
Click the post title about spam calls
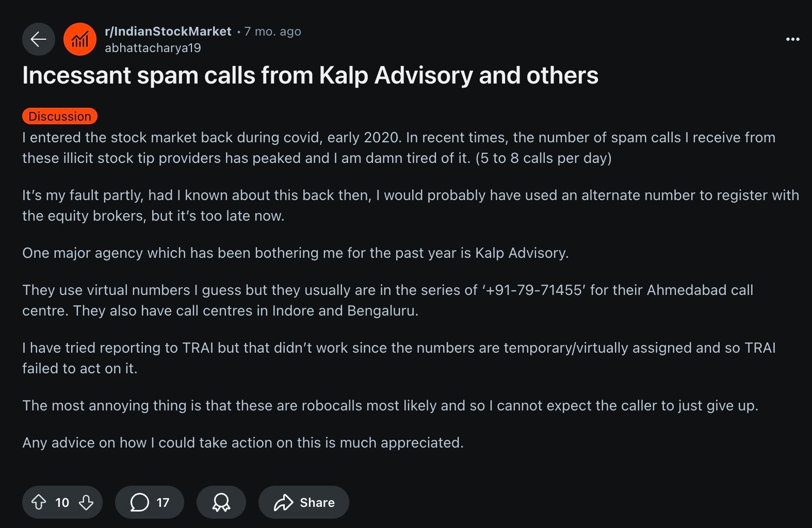pyautogui.click(x=310, y=75)
